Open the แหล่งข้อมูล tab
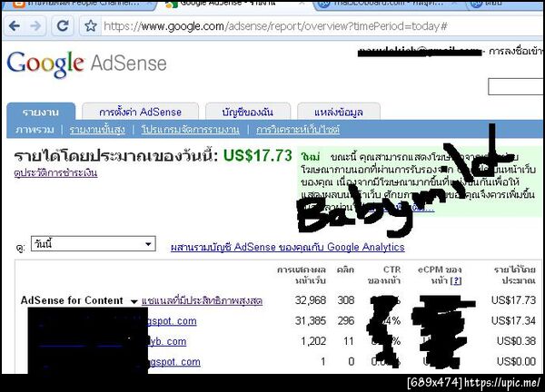The height and width of the screenshot is (392, 545). 339,113
